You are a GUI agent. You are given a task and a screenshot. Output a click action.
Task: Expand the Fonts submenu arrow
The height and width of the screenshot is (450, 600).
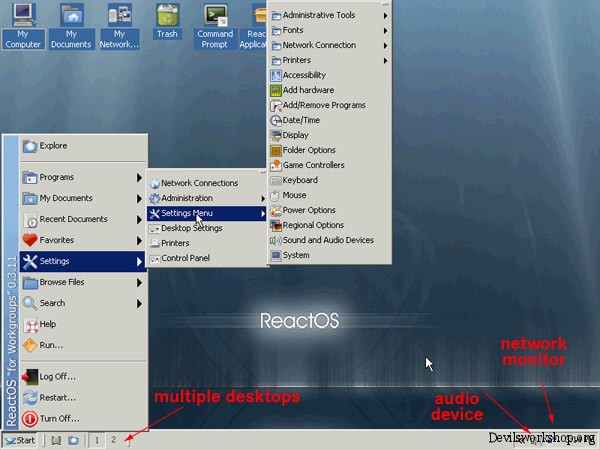[385, 31]
